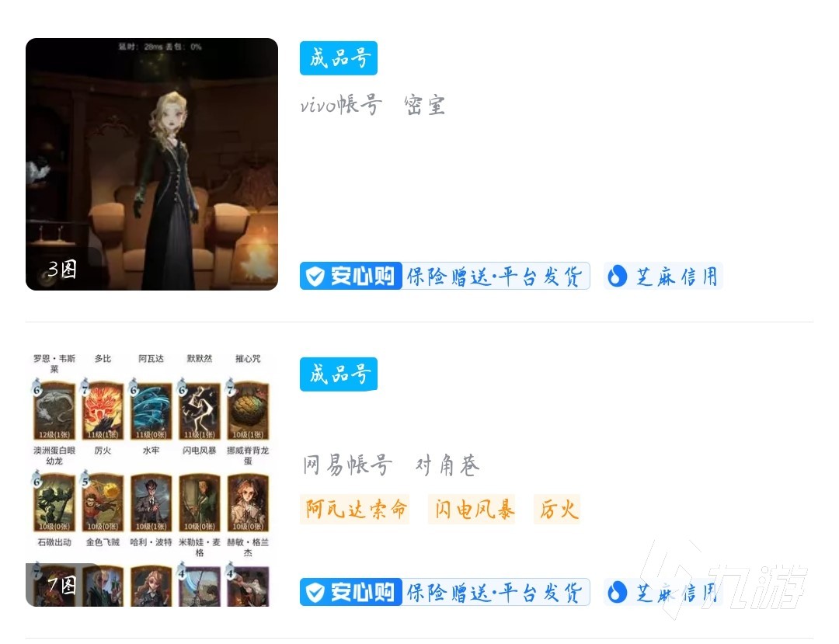Click the 安心购 shield icon in second listing
The height and width of the screenshot is (644, 839).
tap(315, 592)
